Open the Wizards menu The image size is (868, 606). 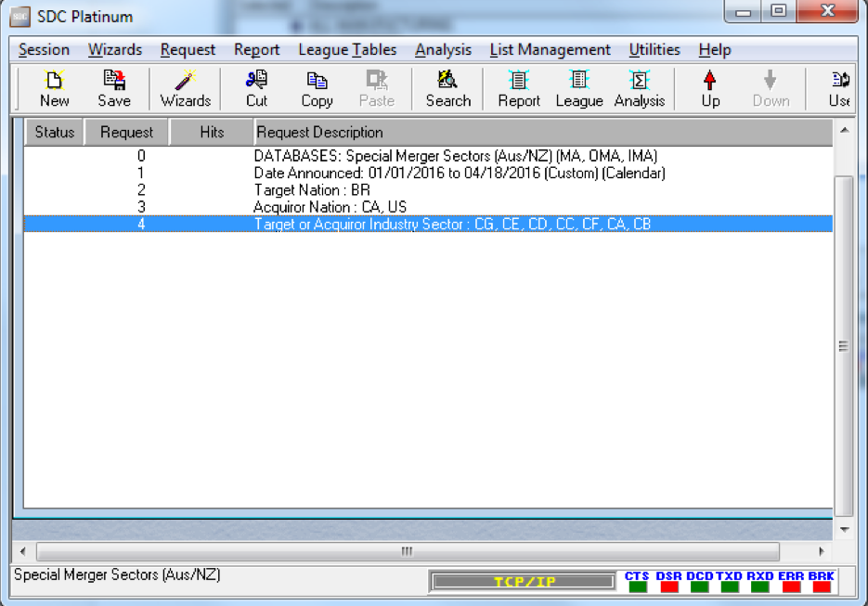click(114, 50)
